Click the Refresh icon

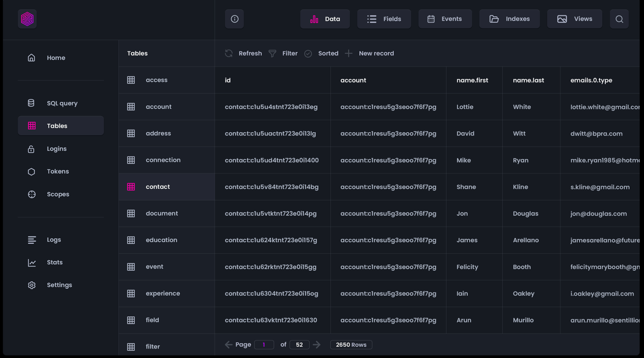tap(229, 53)
